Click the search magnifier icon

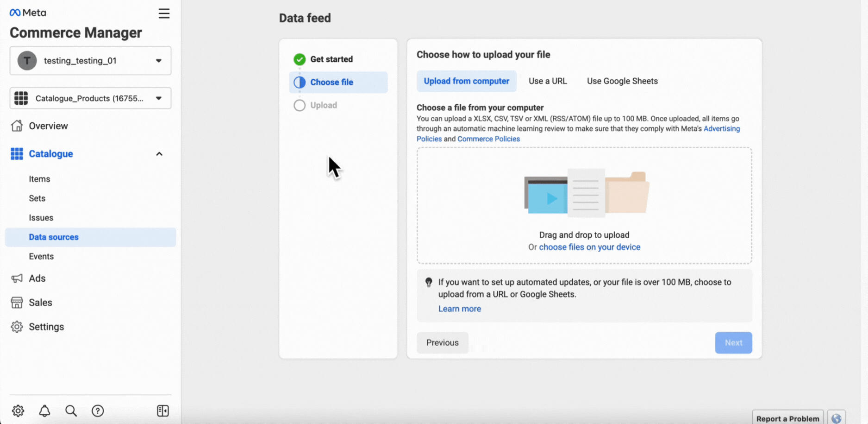71,411
